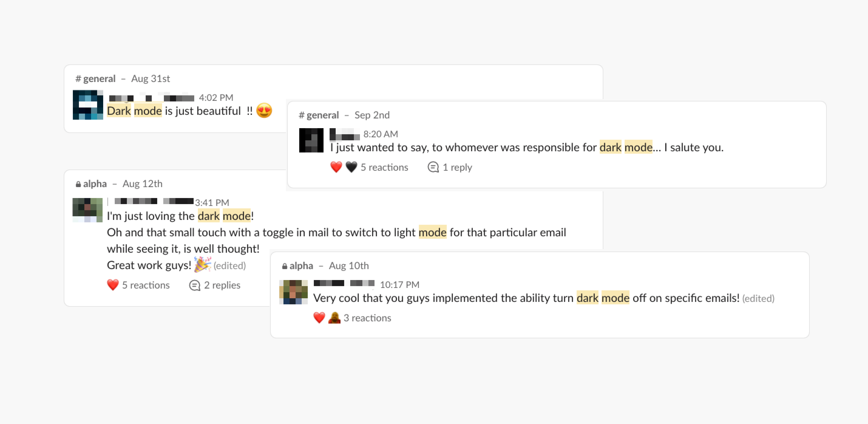
Task: Click the hooded figure reaction emoji
Action: (334, 317)
